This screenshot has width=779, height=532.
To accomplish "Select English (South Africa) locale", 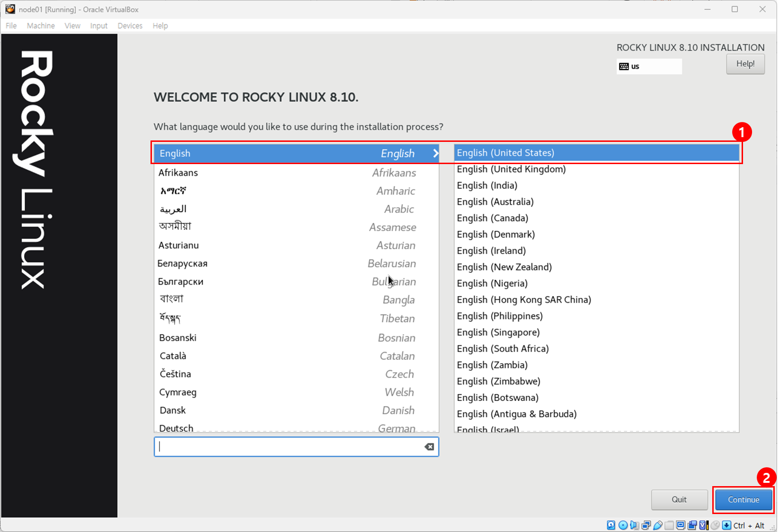I will (596, 349).
